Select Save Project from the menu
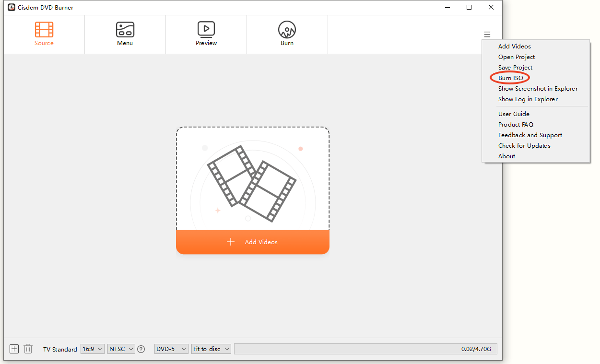Viewport: 600px width, 364px height. point(515,68)
